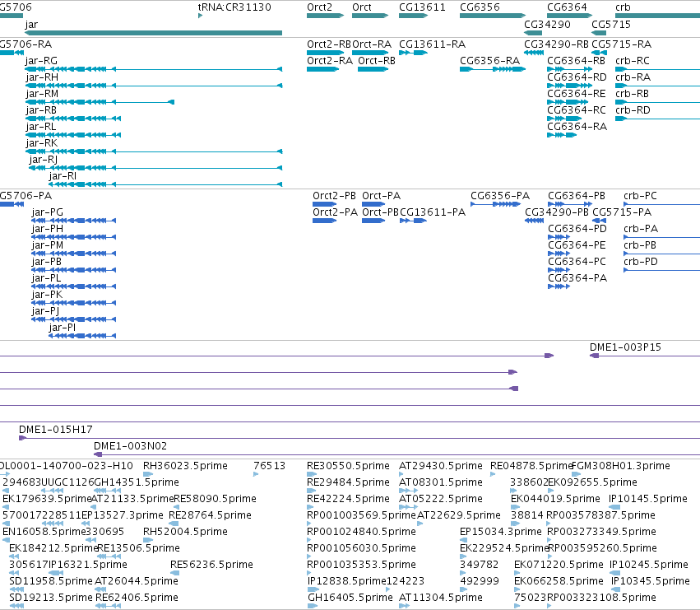This screenshot has height=610, width=700.
Task: Select transcript label CG6364-RA
Action: (577, 127)
